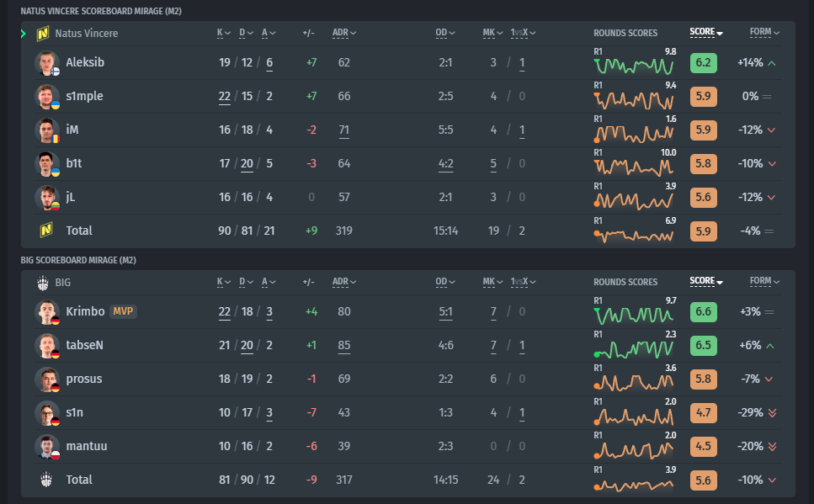Click s1mple's rounds scores sparkline
The width and height of the screenshot is (814, 504).
tap(635, 99)
